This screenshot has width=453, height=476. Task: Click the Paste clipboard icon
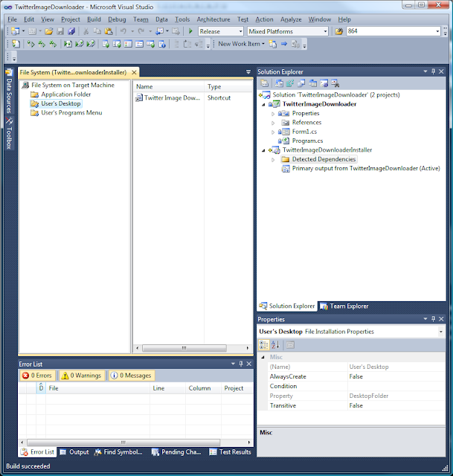tap(109, 31)
